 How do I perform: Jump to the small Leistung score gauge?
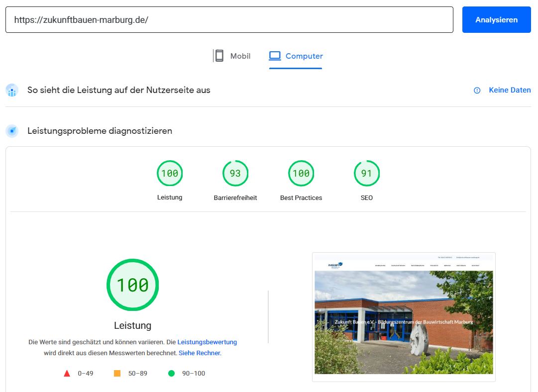point(170,174)
